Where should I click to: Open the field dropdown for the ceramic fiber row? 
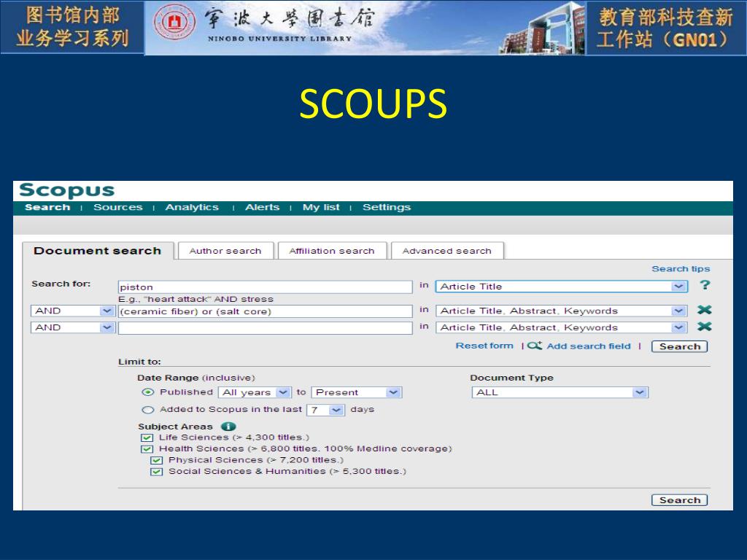click(562, 311)
